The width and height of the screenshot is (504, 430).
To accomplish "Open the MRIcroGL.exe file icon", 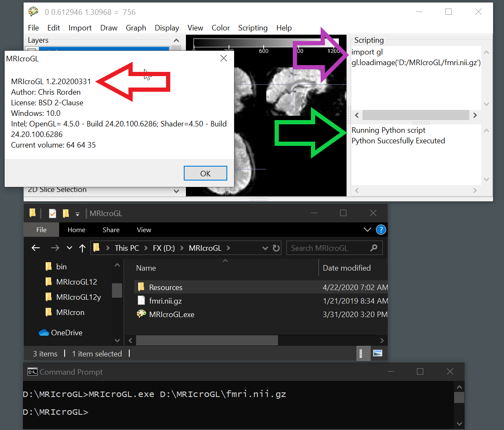I will pos(142,314).
